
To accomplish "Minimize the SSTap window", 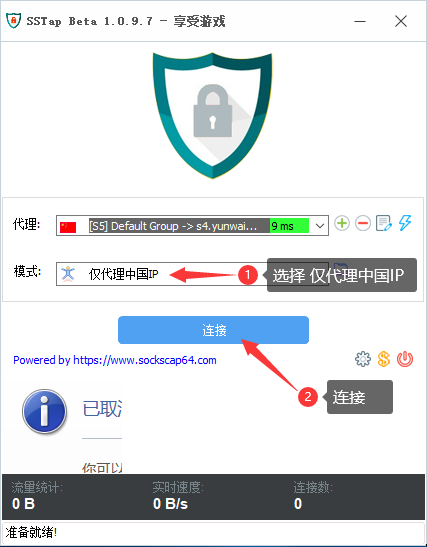I will point(360,21).
